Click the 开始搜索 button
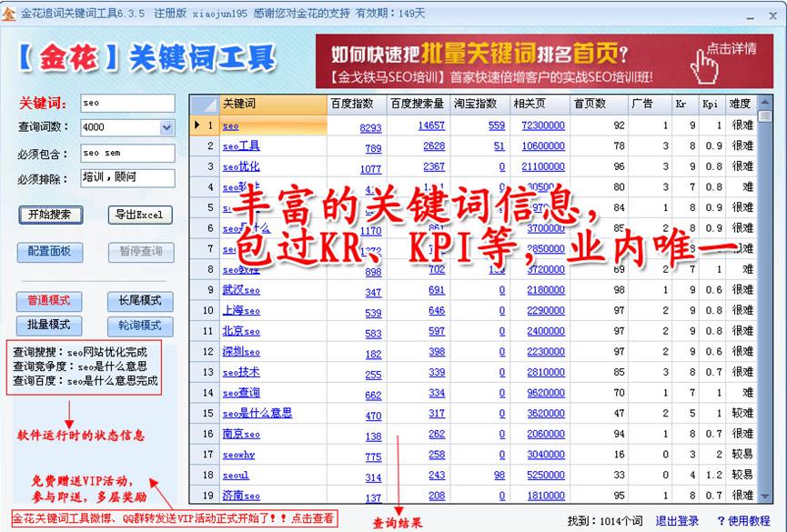The image size is (787, 532). (x=51, y=215)
